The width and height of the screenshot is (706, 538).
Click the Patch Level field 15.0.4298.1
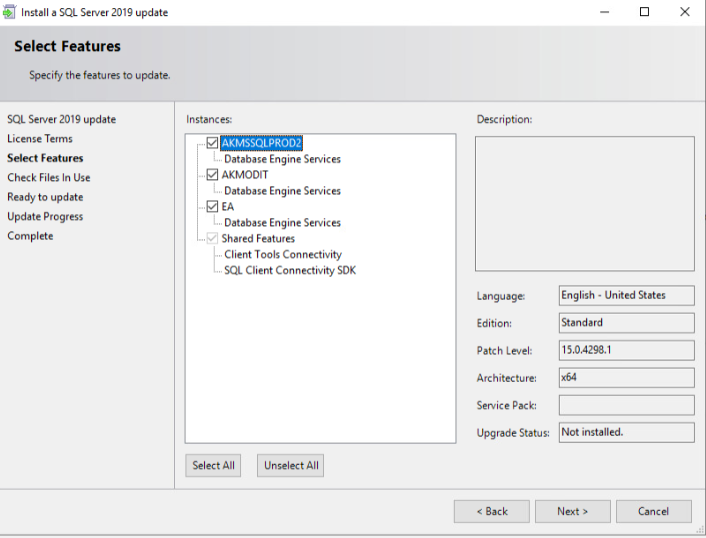coord(627,350)
